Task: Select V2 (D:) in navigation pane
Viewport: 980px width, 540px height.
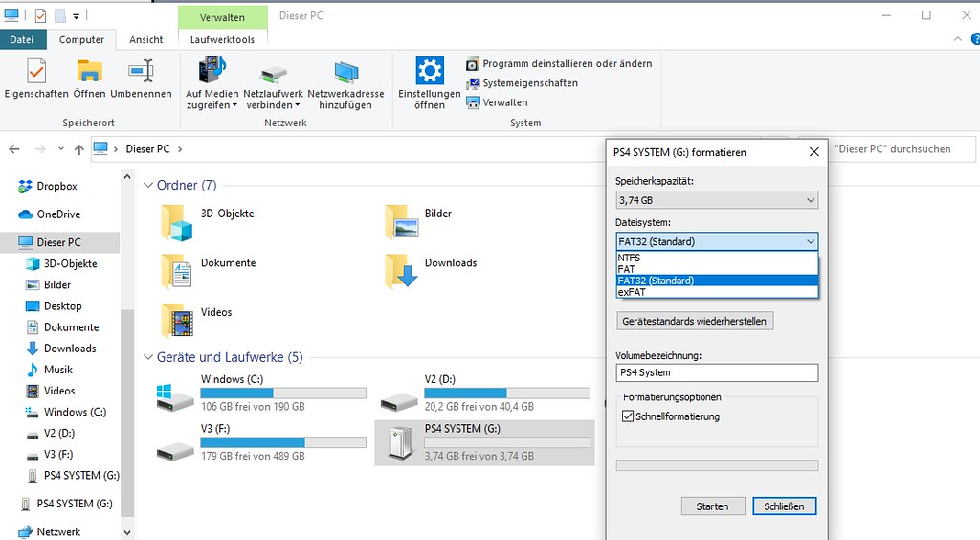Action: (58, 433)
